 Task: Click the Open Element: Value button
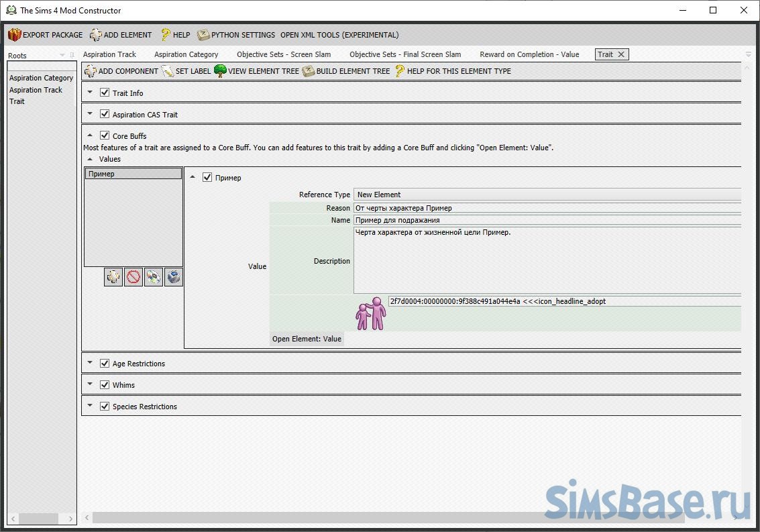307,339
